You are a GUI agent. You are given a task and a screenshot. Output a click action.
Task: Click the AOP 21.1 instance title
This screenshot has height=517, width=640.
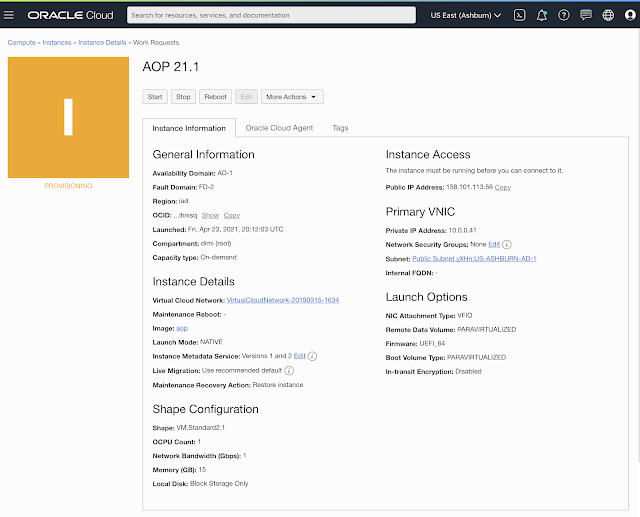pos(171,67)
